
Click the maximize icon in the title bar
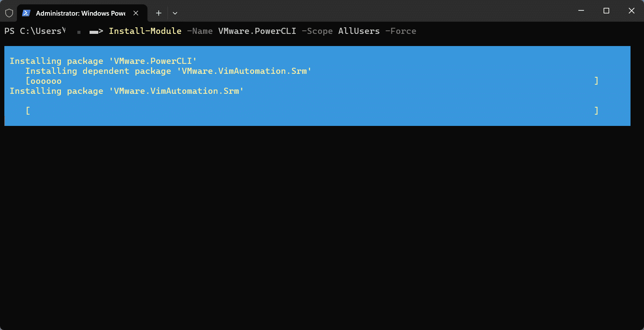(x=606, y=11)
